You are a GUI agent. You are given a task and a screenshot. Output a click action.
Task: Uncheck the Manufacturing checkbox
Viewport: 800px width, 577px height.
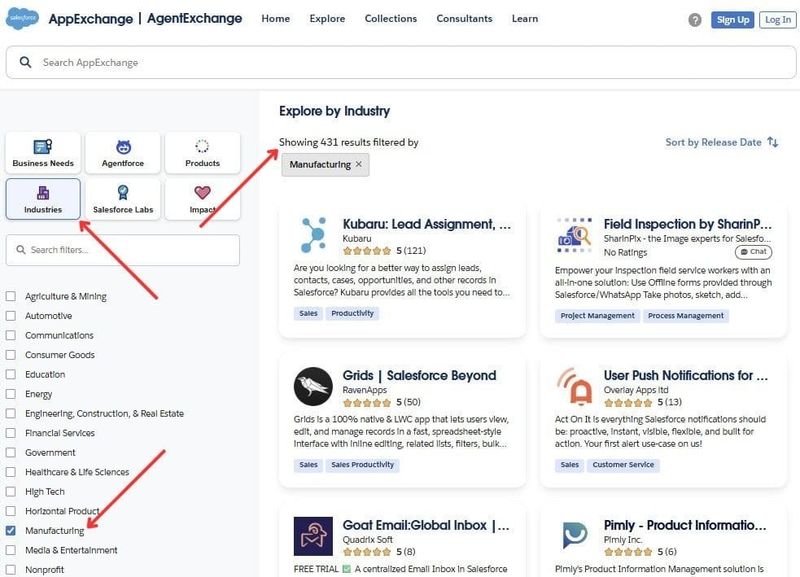click(11, 531)
